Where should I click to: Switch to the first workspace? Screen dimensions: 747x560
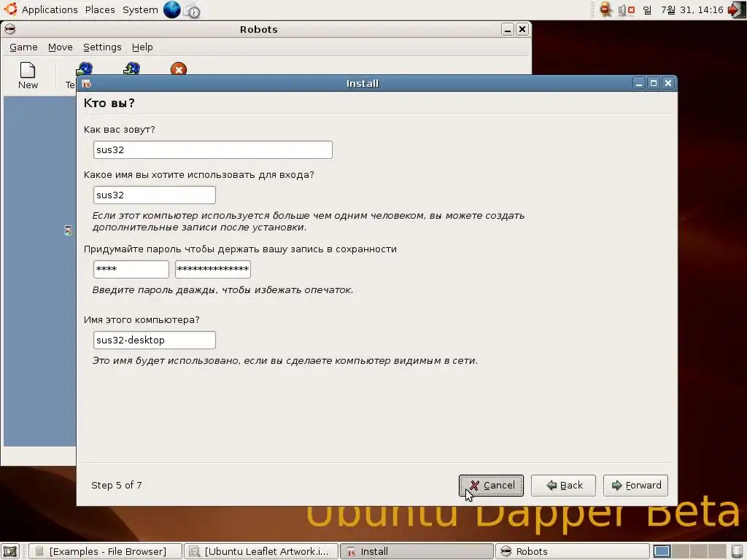point(661,551)
